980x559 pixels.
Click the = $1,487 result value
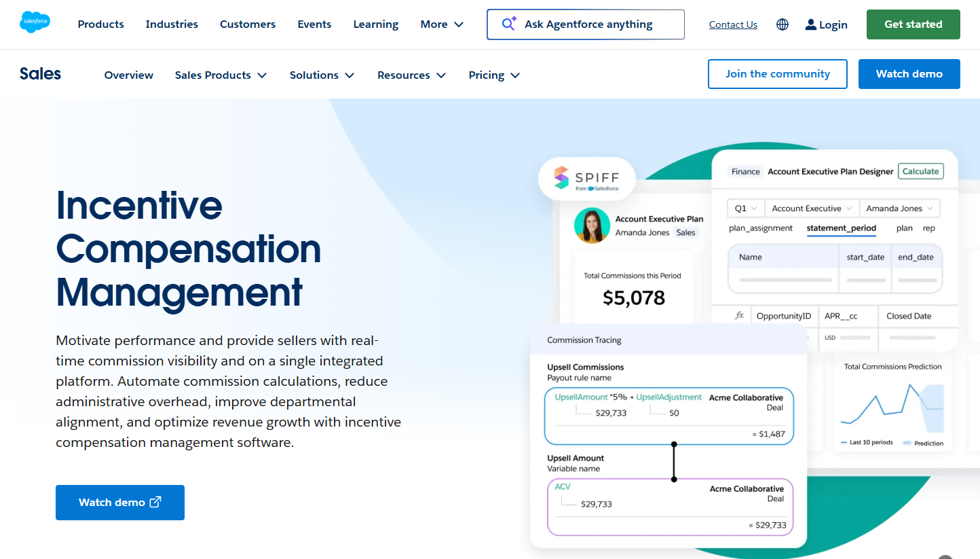[768, 434]
